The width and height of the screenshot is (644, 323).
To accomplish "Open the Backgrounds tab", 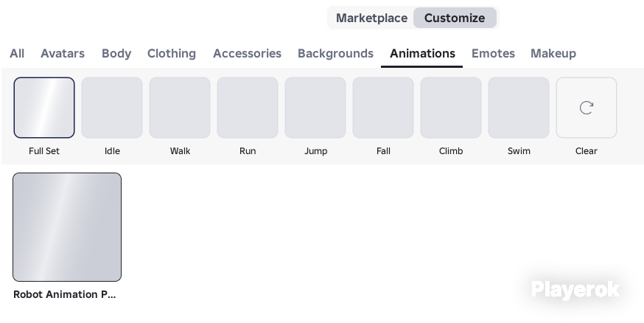I will (x=335, y=53).
